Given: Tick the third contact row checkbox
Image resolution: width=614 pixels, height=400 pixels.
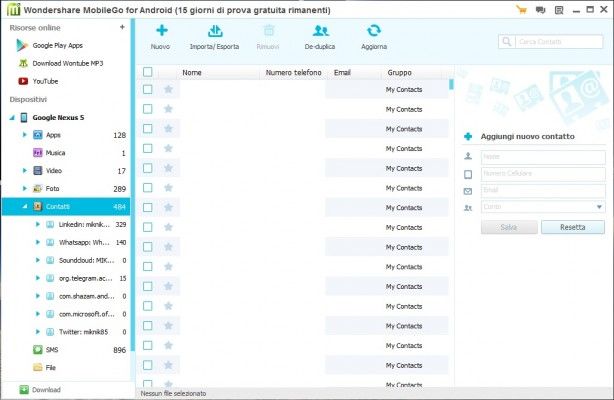Looking at the screenshot, I should (x=148, y=129).
